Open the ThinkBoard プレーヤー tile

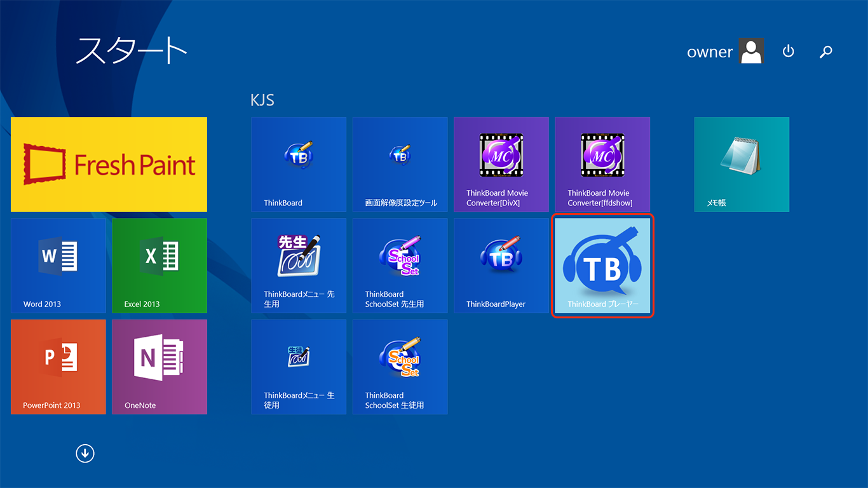[x=602, y=266]
